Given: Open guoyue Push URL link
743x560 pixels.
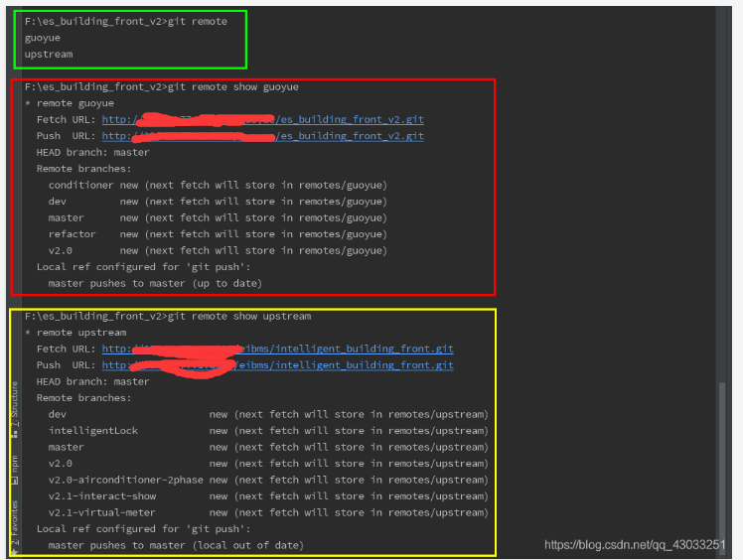Looking at the screenshot, I should (x=262, y=136).
